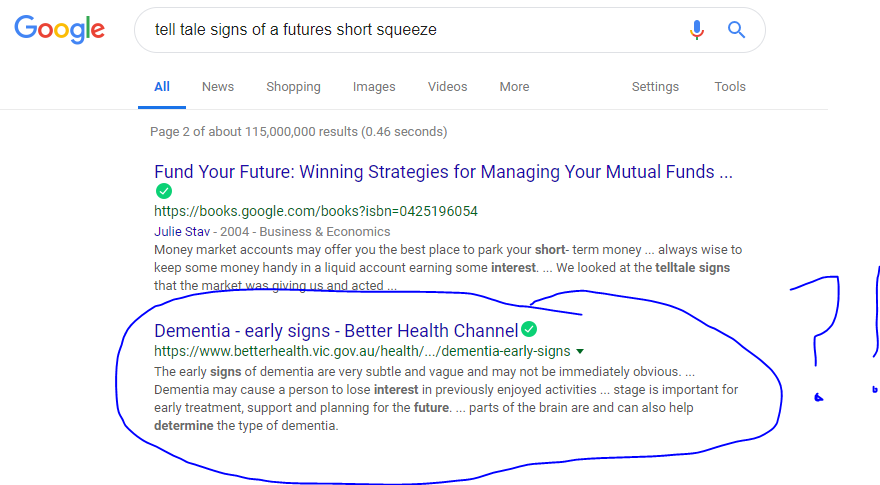Switch to the News tab
Image resolution: width=880 pixels, height=485 pixels.
[x=218, y=86]
